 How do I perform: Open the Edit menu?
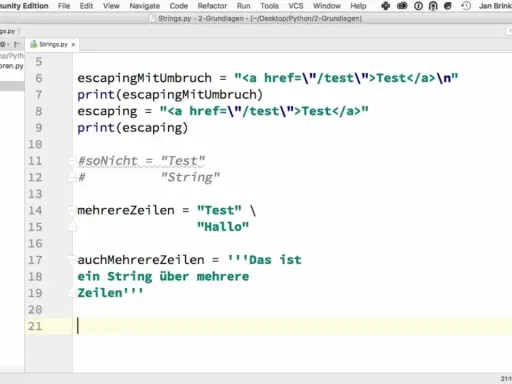point(86,6)
